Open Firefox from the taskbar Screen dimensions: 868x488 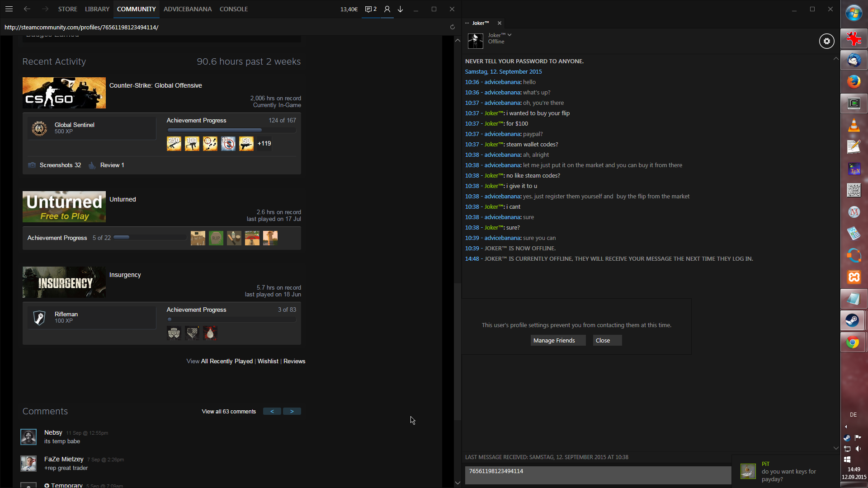tap(854, 82)
